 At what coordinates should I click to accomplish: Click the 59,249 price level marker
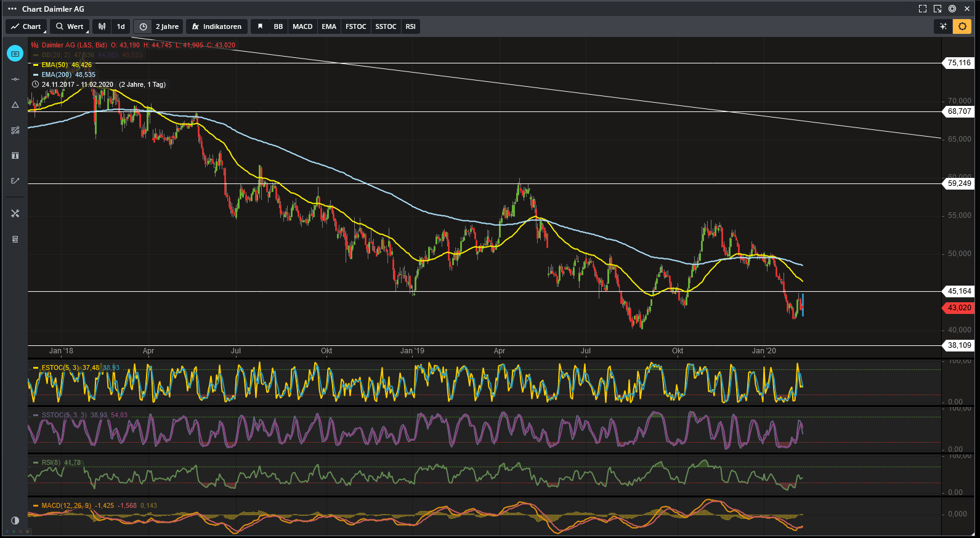pos(958,183)
